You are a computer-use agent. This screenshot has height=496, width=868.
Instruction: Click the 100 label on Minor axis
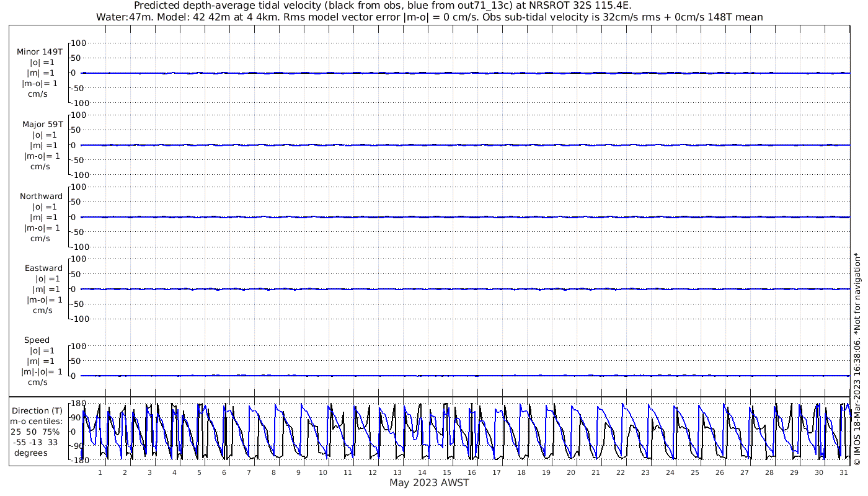(x=79, y=43)
